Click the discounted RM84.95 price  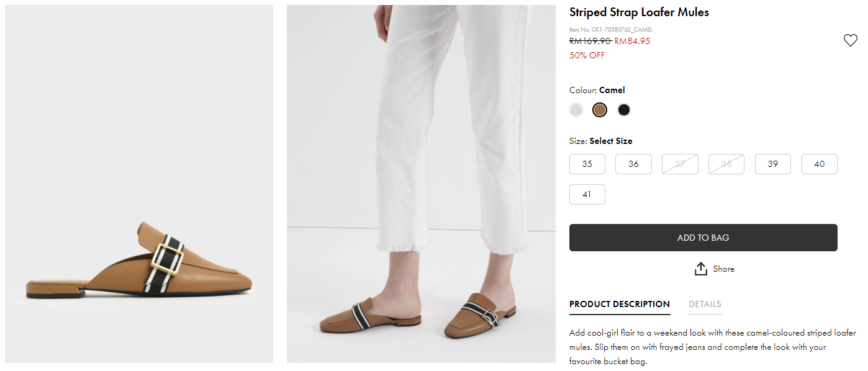point(632,41)
